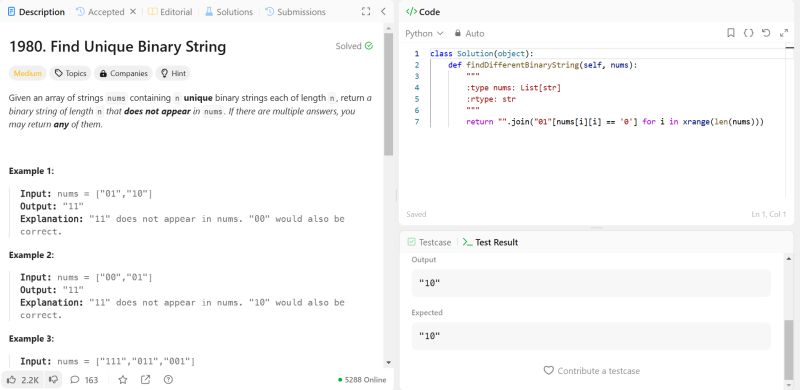Click the ':type nums: List[str]' line
The height and width of the screenshot is (390, 800).
coord(513,88)
